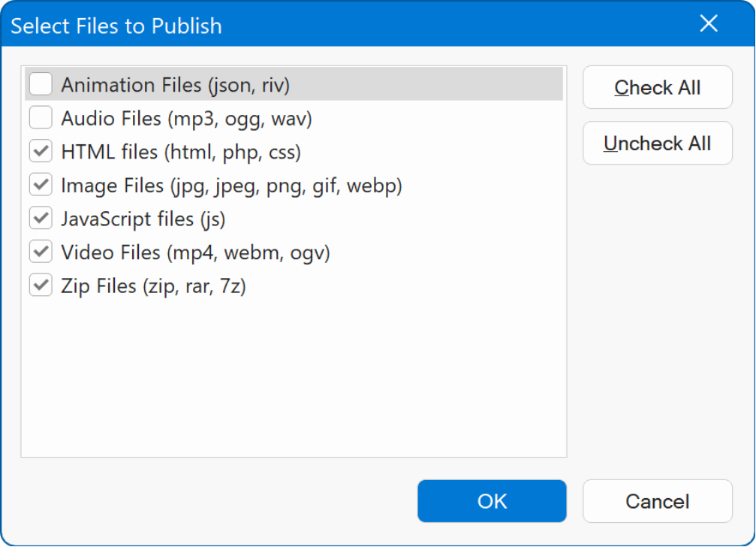756x547 pixels.
Task: Confirm the selection with OK
Action: pyautogui.click(x=492, y=501)
